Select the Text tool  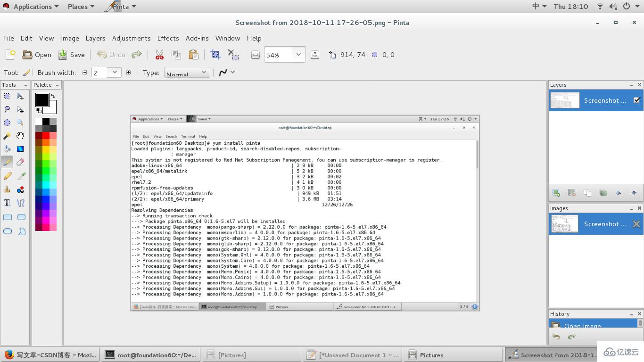point(7,203)
